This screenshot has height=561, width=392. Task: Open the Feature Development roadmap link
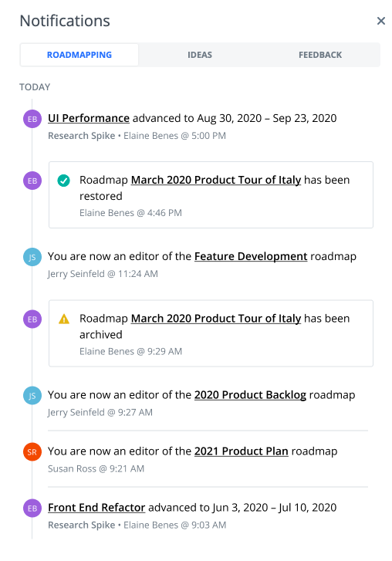[x=251, y=256]
